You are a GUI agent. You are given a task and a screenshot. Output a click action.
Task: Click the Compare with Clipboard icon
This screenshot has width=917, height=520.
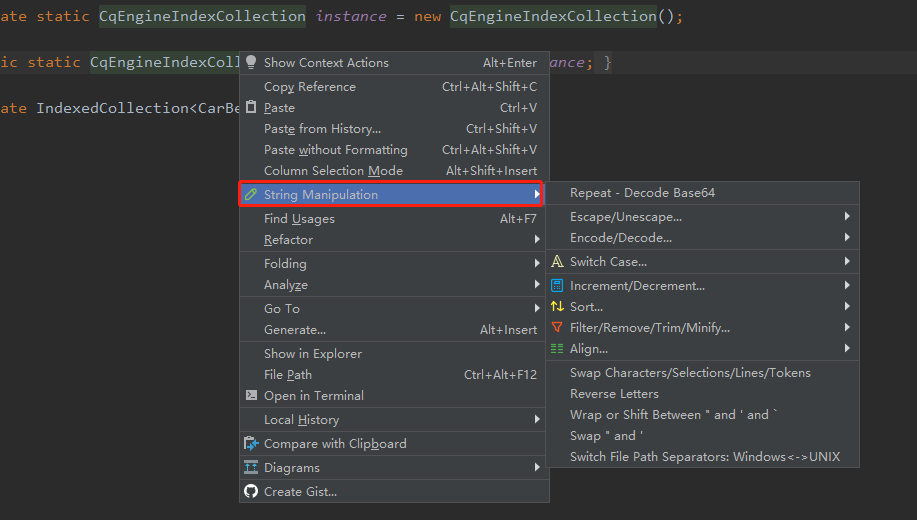pos(251,443)
